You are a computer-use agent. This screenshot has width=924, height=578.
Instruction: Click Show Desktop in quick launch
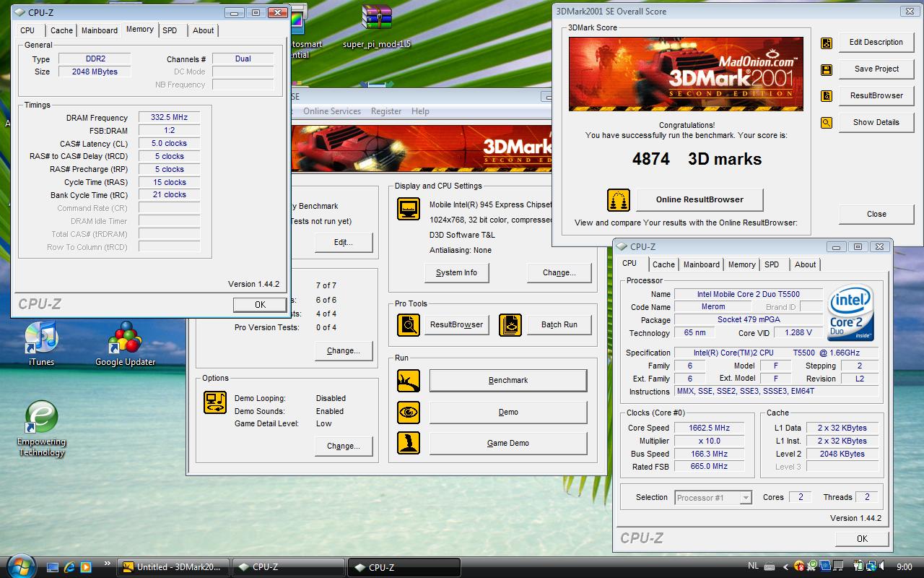tap(53, 567)
